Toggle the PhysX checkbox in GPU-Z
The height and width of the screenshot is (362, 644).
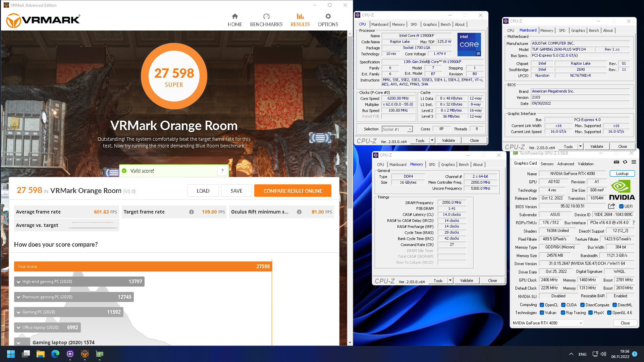[x=590, y=313]
